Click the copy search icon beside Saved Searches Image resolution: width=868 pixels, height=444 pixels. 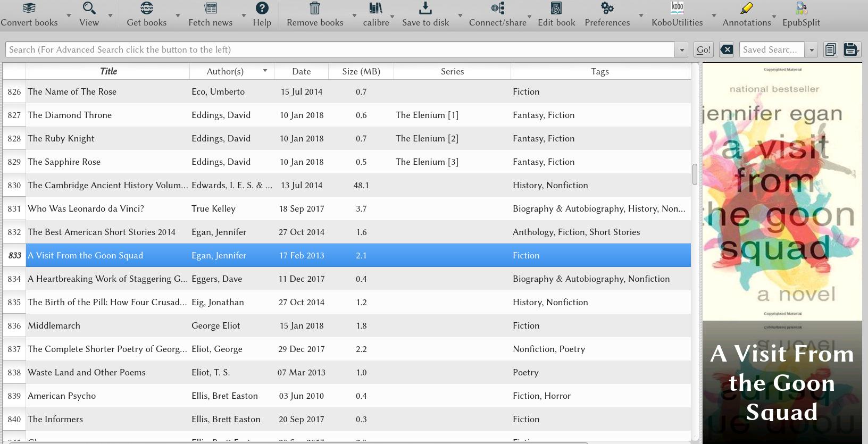(x=830, y=49)
